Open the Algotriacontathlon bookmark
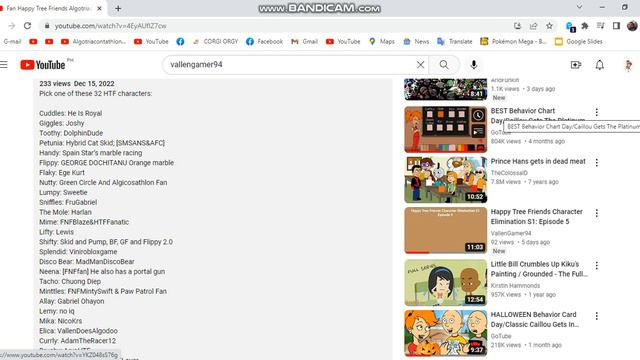Screen dimensions: 640x360 point(93,42)
